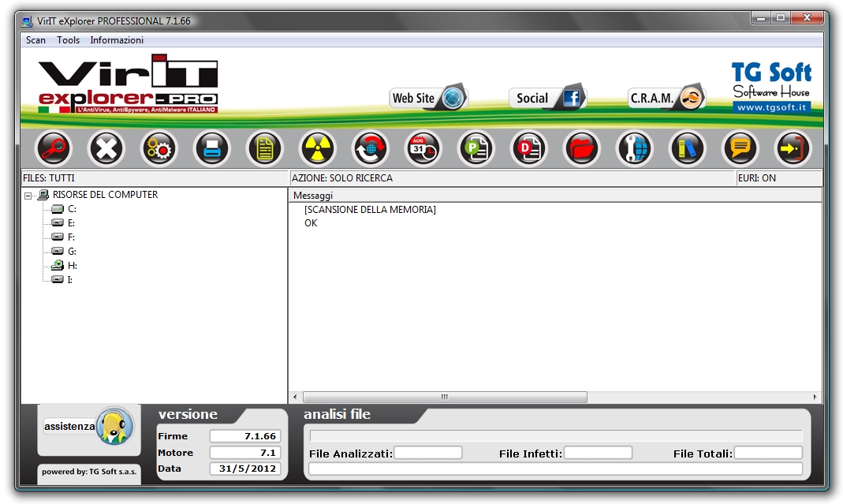The width and height of the screenshot is (843, 504).
Task: Click the wrench and globe tools icon
Action: tap(634, 148)
